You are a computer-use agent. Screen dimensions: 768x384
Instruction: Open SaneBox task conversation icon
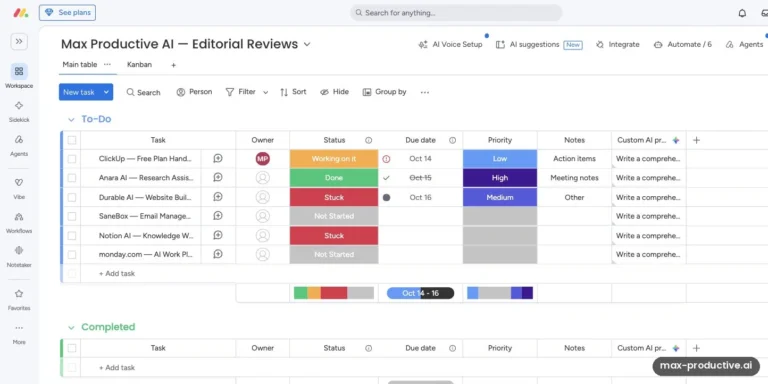pos(218,216)
